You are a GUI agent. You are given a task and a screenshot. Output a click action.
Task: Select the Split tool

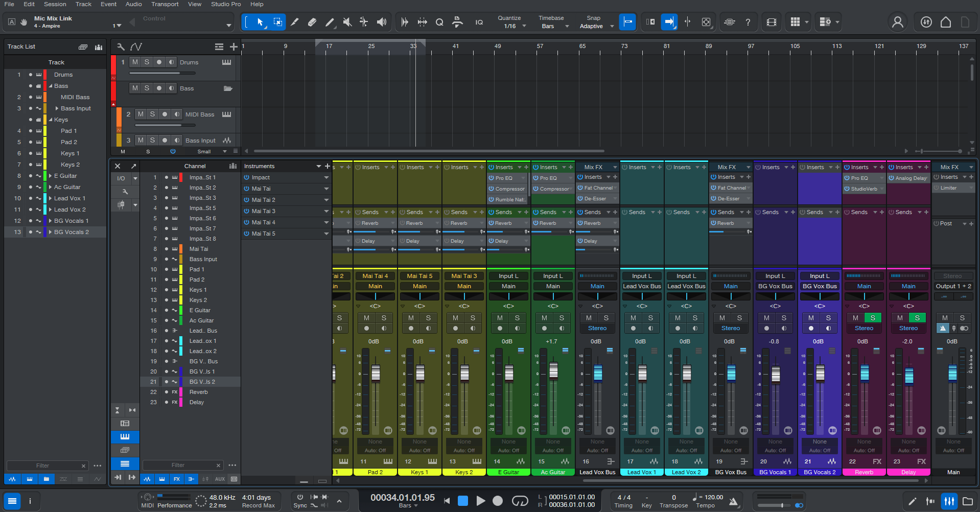(295, 22)
